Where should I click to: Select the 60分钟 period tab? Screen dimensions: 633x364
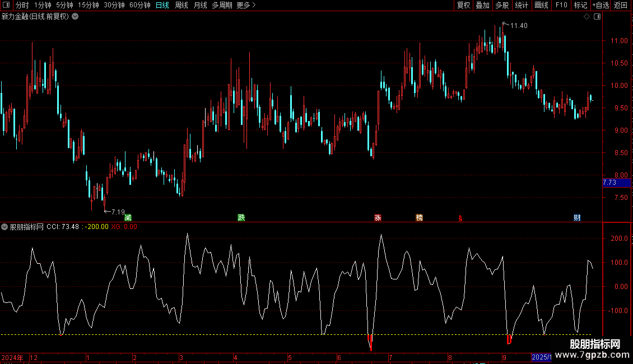[139, 5]
